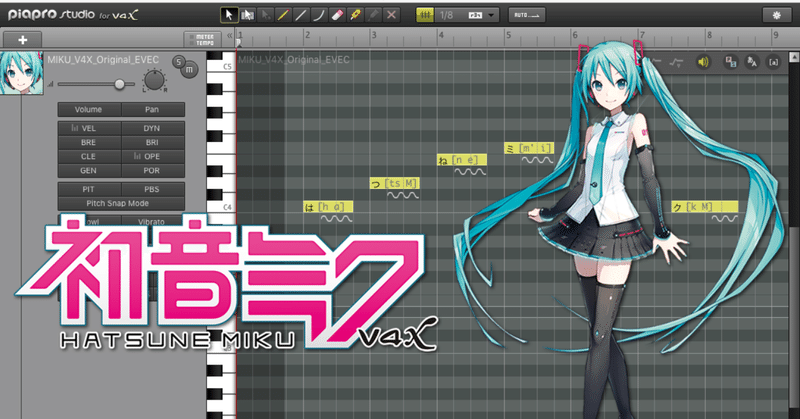Click the L/R pan knob
800x419 pixels.
[154, 80]
